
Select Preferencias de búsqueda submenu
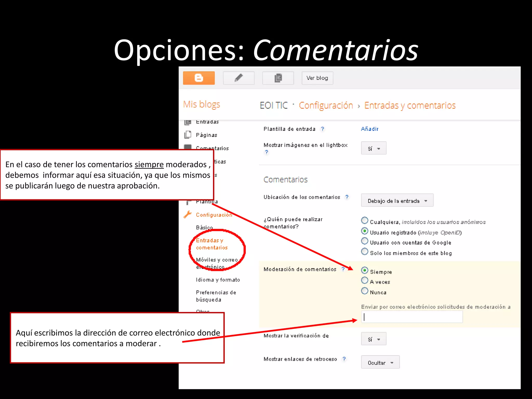tap(216, 296)
